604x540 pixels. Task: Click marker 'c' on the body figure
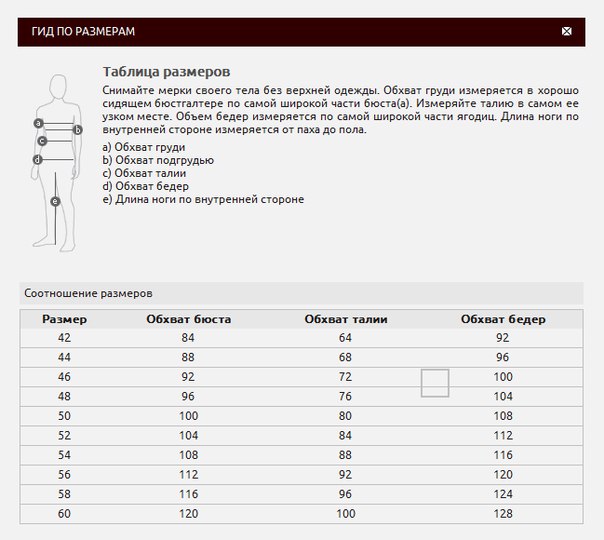coord(43,141)
